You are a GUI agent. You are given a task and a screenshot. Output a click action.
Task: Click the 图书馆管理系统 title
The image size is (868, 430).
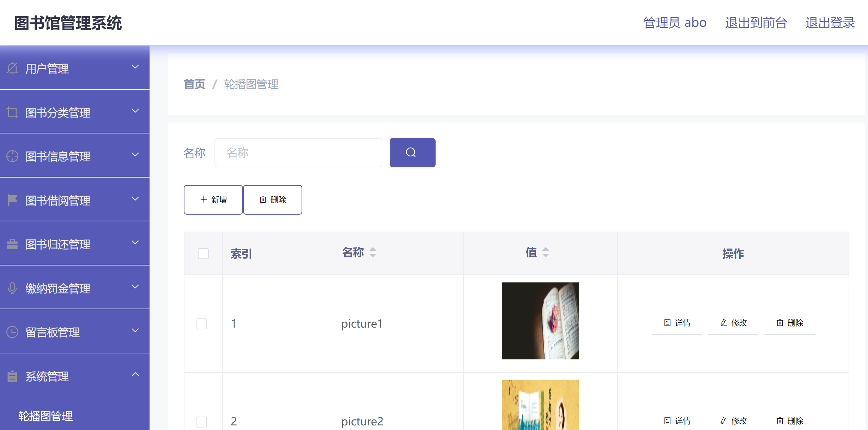coord(68,23)
